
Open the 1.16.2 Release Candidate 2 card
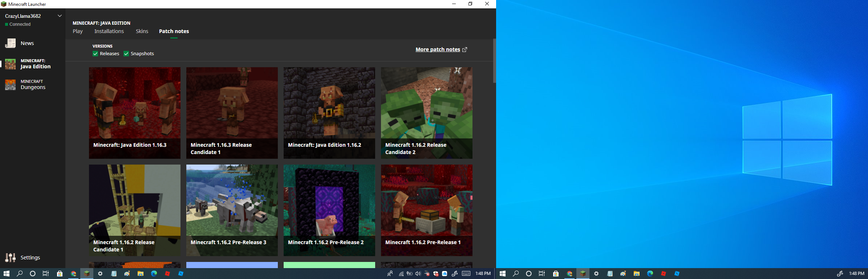point(426,113)
